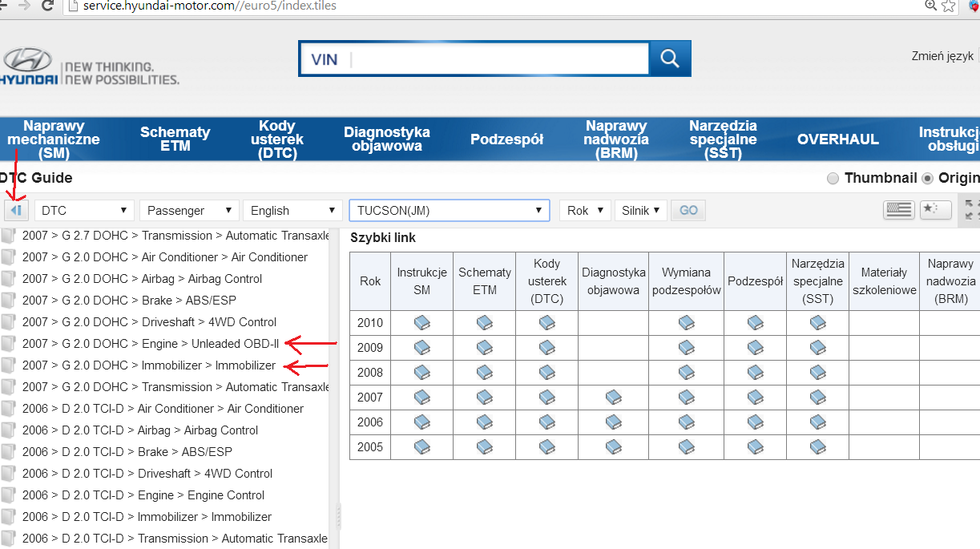Image resolution: width=980 pixels, height=549 pixels.
Task: Open 2007 G 2.0 DOHC Air Conditioner
Action: click(165, 256)
